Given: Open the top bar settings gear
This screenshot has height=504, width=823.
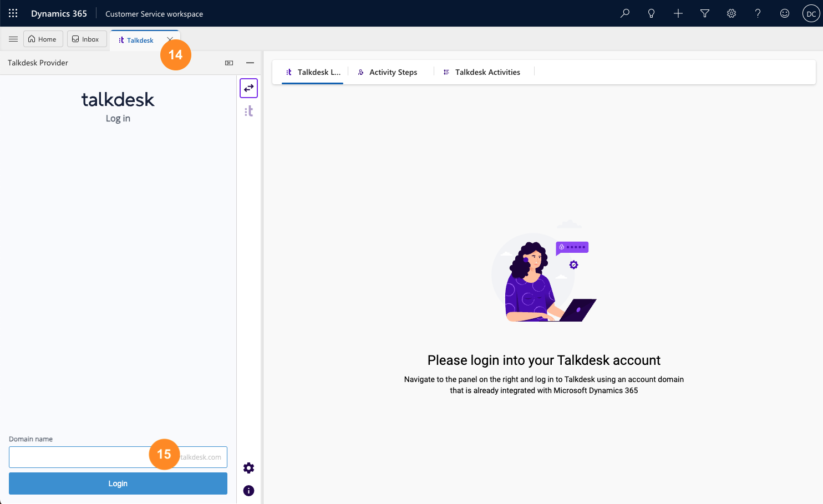Looking at the screenshot, I should point(731,13).
